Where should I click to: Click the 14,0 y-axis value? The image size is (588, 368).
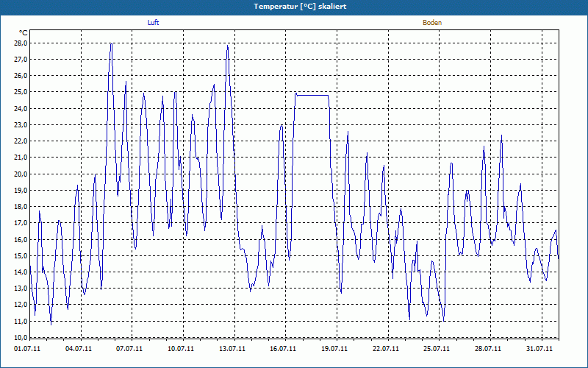[21, 272]
